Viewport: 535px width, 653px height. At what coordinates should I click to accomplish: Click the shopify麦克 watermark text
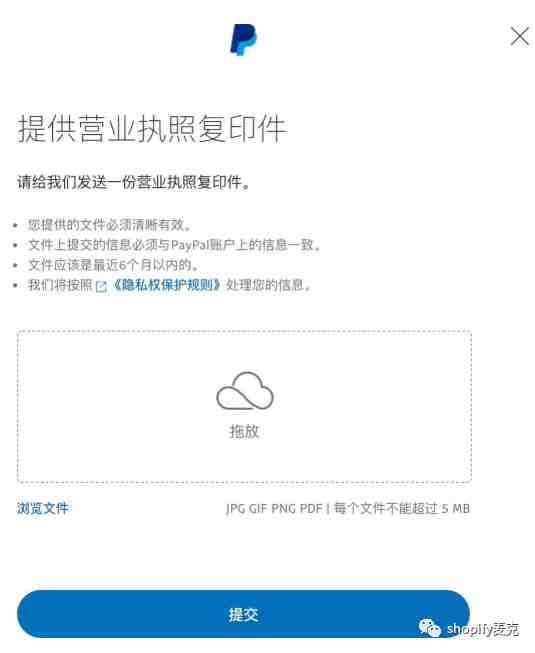point(483,629)
